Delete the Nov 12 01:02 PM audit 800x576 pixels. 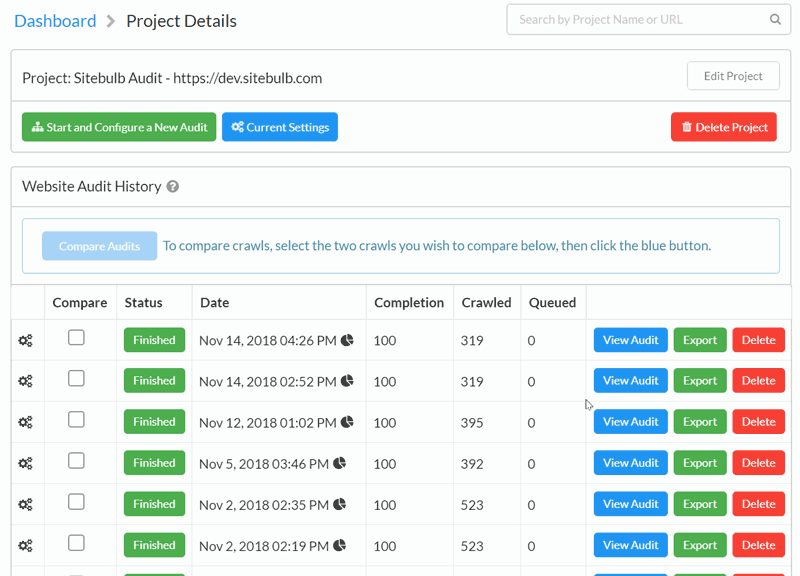(759, 422)
